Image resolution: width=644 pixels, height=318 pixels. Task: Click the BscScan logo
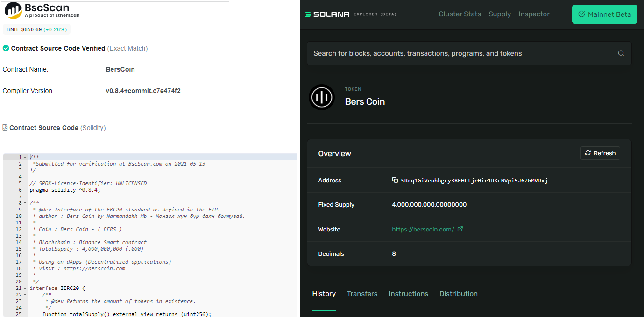click(x=42, y=10)
